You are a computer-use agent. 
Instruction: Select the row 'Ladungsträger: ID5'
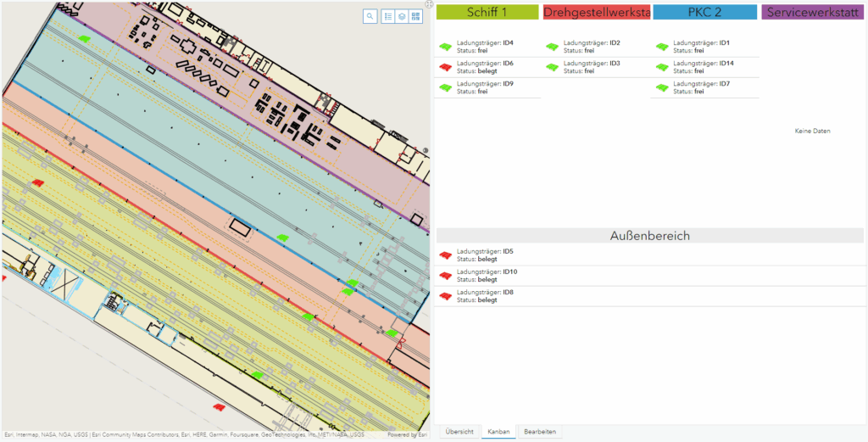tap(650, 255)
